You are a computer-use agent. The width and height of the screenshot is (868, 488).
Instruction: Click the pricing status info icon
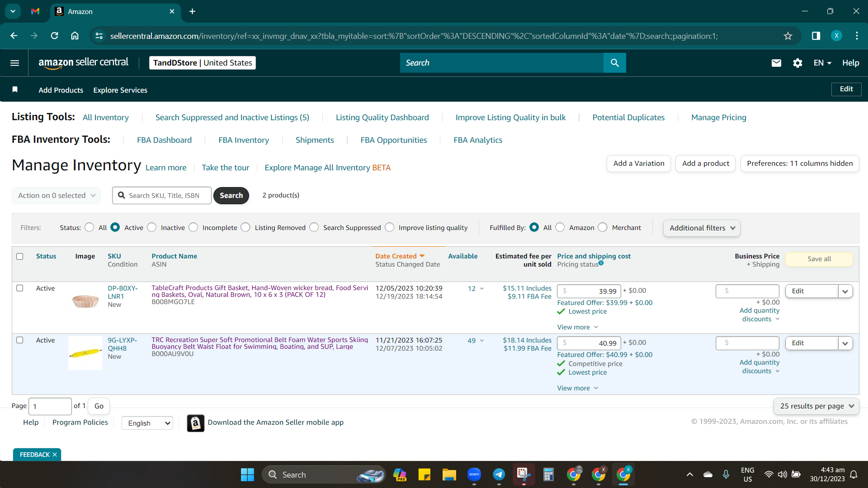click(601, 263)
